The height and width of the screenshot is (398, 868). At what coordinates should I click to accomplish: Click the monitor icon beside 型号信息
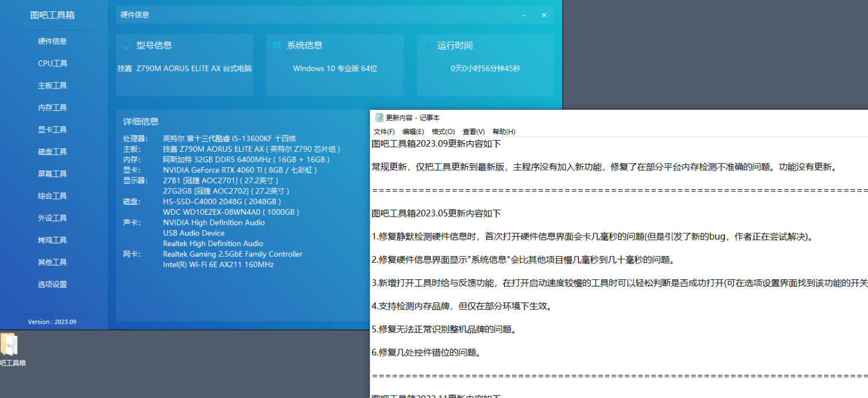(x=126, y=46)
